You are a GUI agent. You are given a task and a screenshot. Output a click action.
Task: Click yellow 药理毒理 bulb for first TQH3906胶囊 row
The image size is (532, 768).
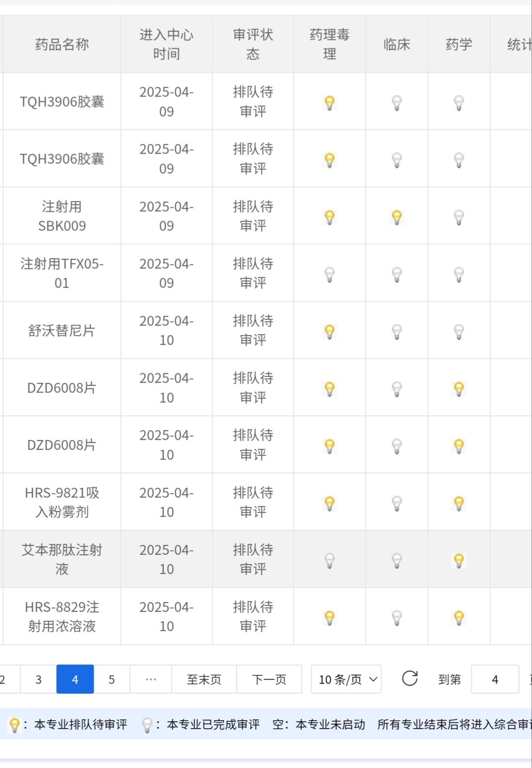(330, 102)
